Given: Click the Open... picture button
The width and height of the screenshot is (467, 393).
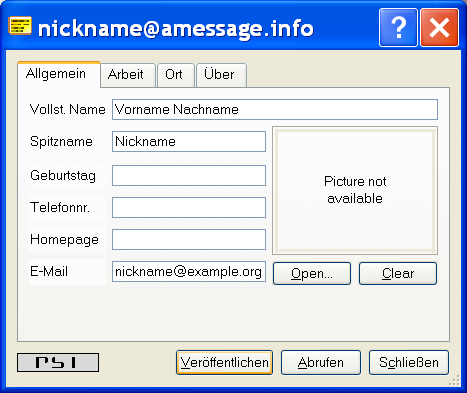Looking at the screenshot, I should [312, 273].
